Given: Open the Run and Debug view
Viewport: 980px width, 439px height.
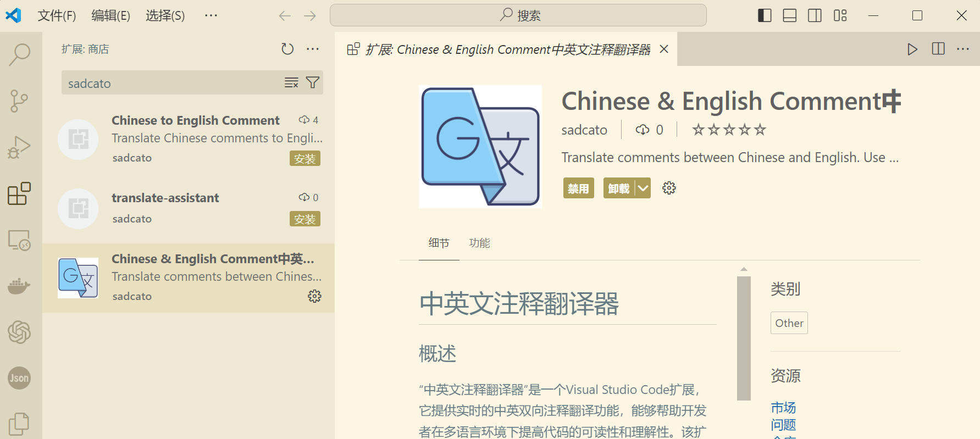Looking at the screenshot, I should tap(20, 147).
